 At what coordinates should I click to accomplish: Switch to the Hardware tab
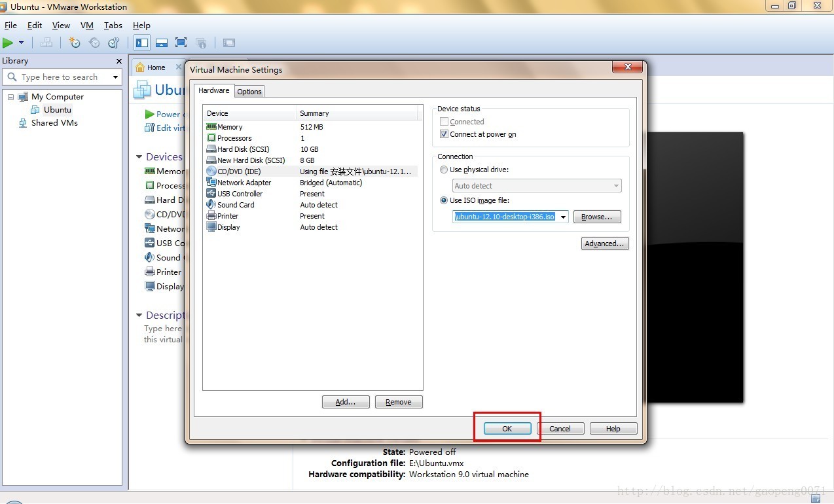pos(214,90)
